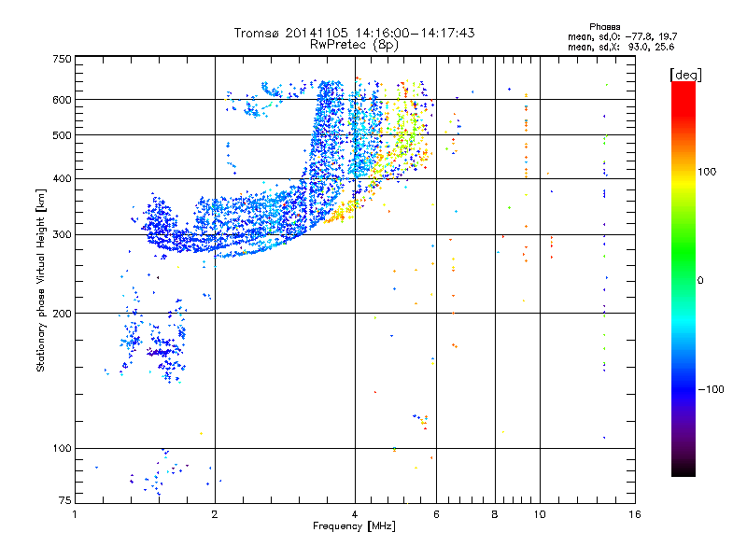Click the 'Phases' header label
This screenshot has width=747, height=560.
[604, 27]
